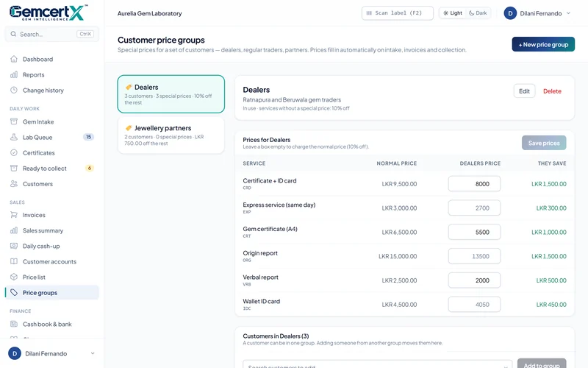The image size is (588, 368).
Task: Click the search magnifier icon in sidebar
Action: tap(13, 34)
